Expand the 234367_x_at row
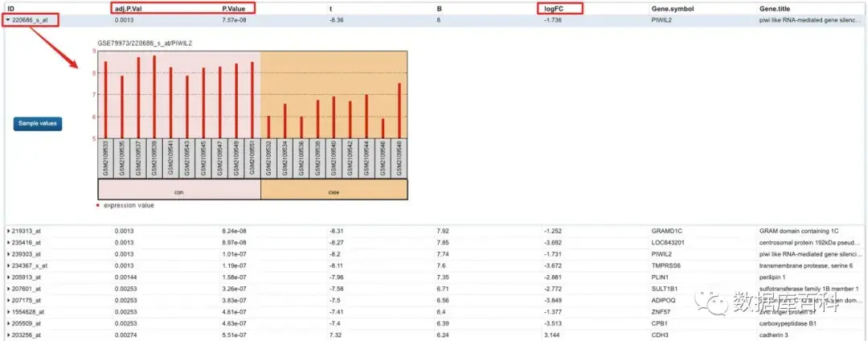Viewport: 868px width, 341px height. point(8,265)
